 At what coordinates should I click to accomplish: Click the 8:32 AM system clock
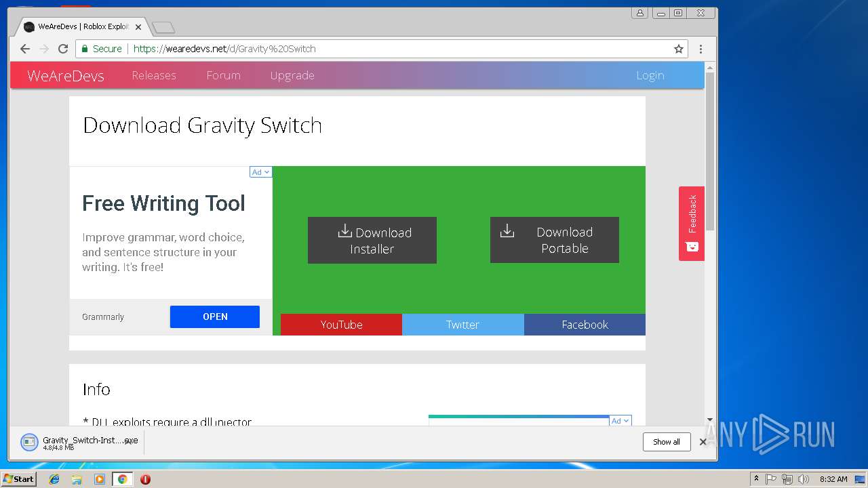(x=833, y=479)
